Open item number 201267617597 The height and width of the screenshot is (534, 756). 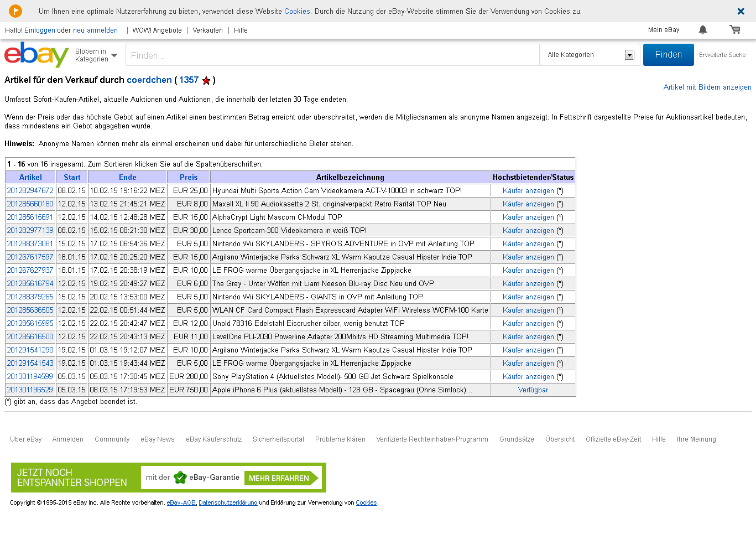(x=30, y=257)
